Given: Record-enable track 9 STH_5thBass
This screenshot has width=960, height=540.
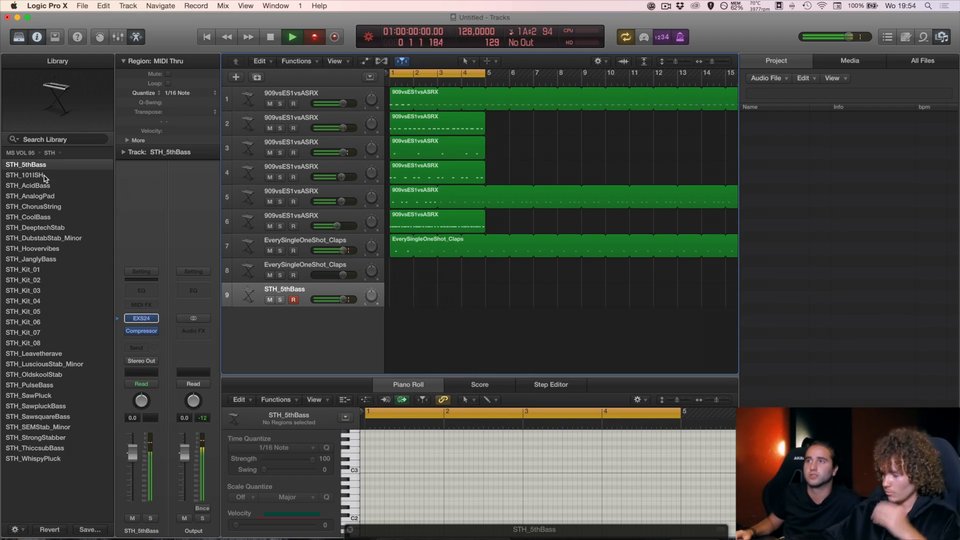Looking at the screenshot, I should pyautogui.click(x=293, y=299).
